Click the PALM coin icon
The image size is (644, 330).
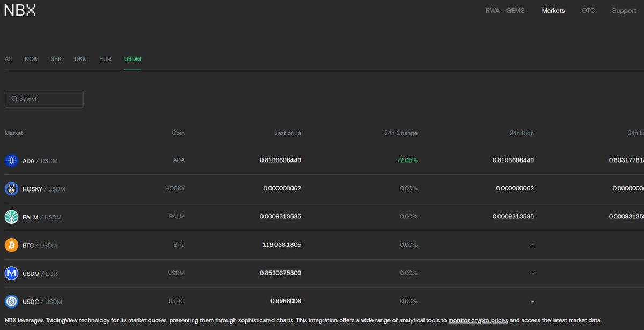[11, 217]
